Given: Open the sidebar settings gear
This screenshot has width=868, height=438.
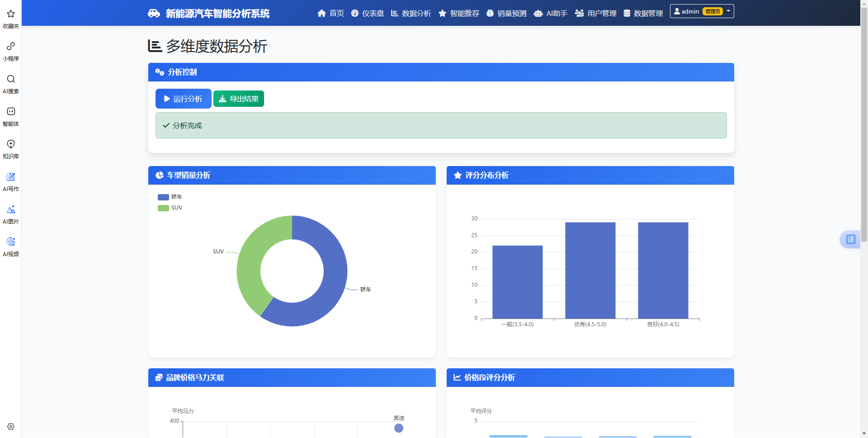Looking at the screenshot, I should click(11, 427).
